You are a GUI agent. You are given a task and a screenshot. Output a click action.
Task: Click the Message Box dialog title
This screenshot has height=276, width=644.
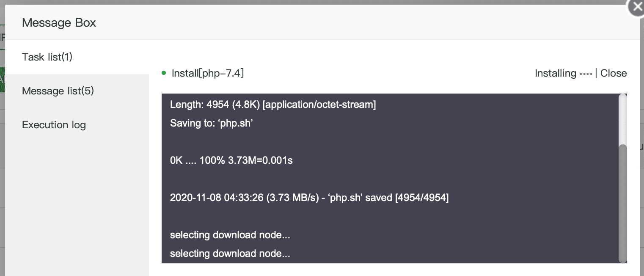click(59, 22)
